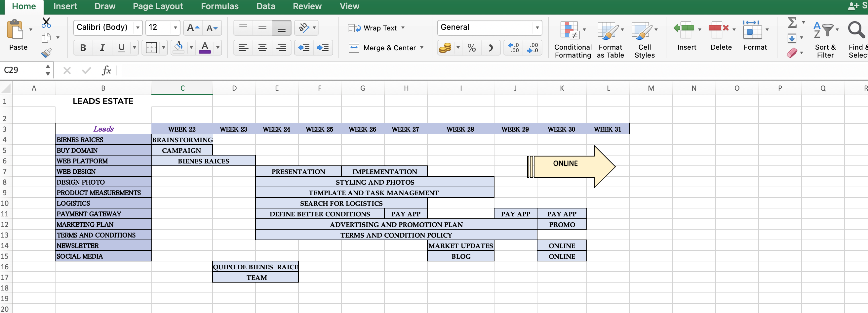
Task: Toggle Italic formatting
Action: point(102,48)
